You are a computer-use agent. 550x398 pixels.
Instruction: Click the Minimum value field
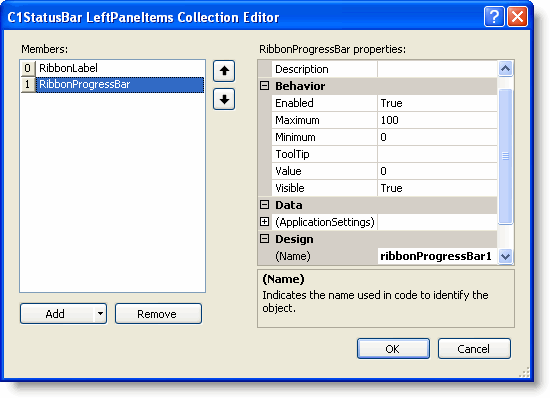(437, 137)
